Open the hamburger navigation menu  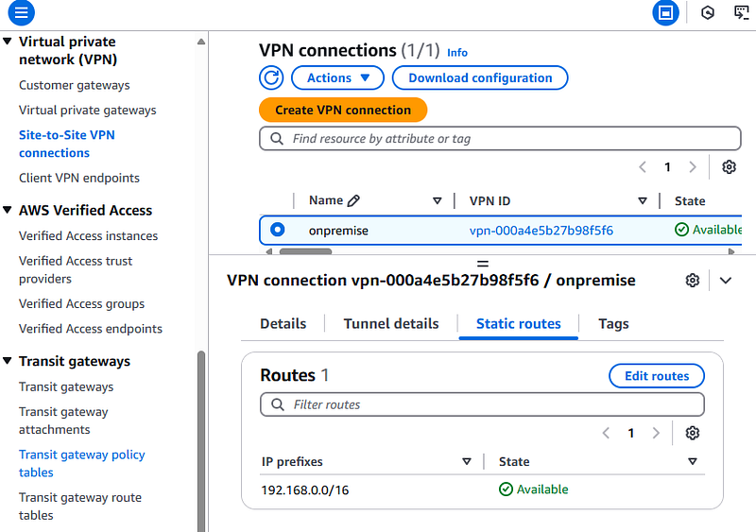tap(21, 12)
